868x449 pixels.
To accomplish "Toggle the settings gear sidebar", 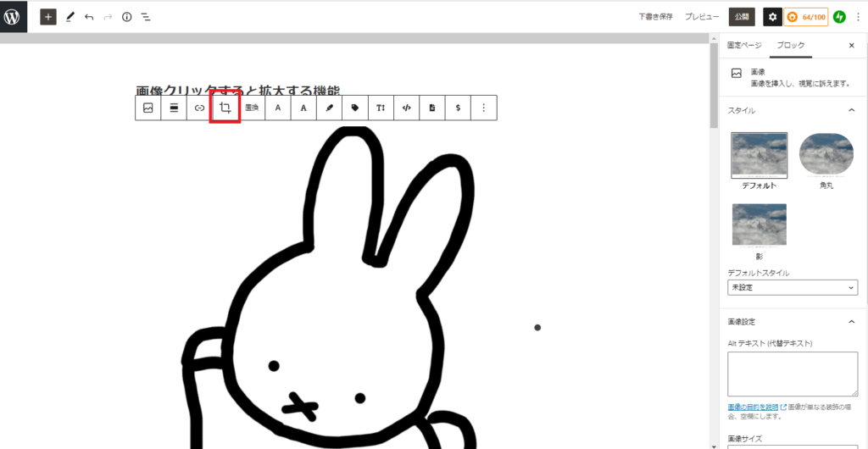I will [x=772, y=16].
